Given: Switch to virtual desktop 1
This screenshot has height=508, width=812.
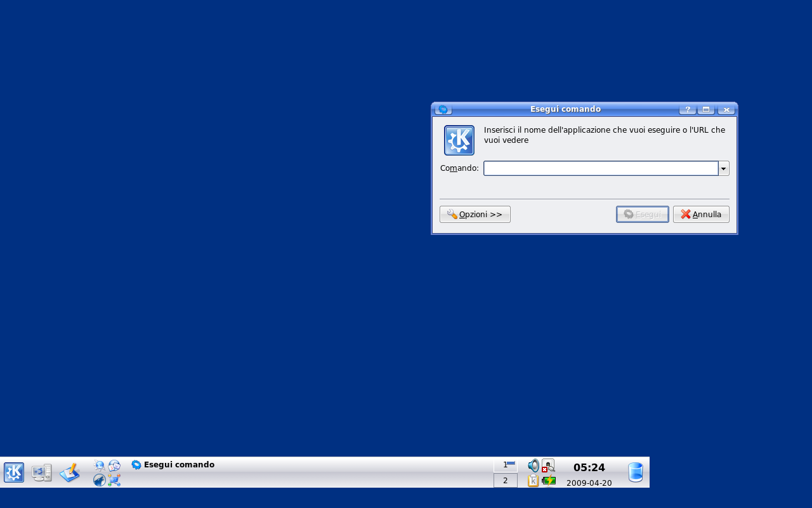Looking at the screenshot, I should [x=506, y=465].
